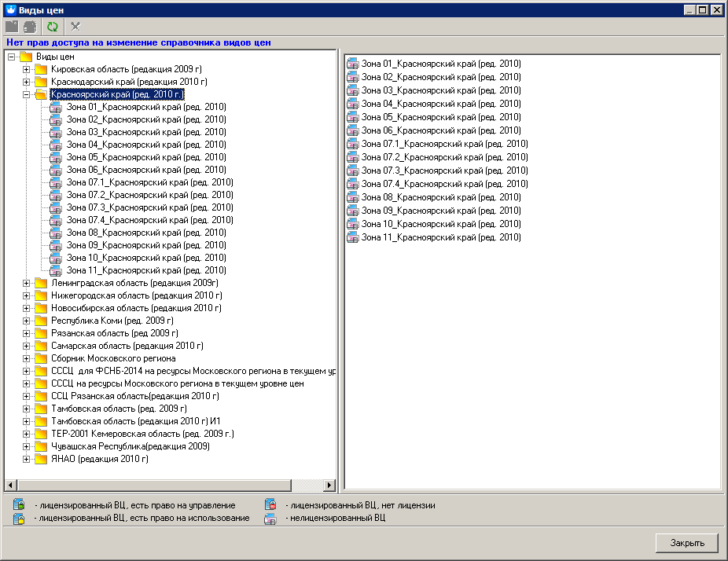Click the tree's horizontal scrollbar thumb
Image resolution: width=728 pixels, height=561 pixels.
pyautogui.click(x=154, y=486)
